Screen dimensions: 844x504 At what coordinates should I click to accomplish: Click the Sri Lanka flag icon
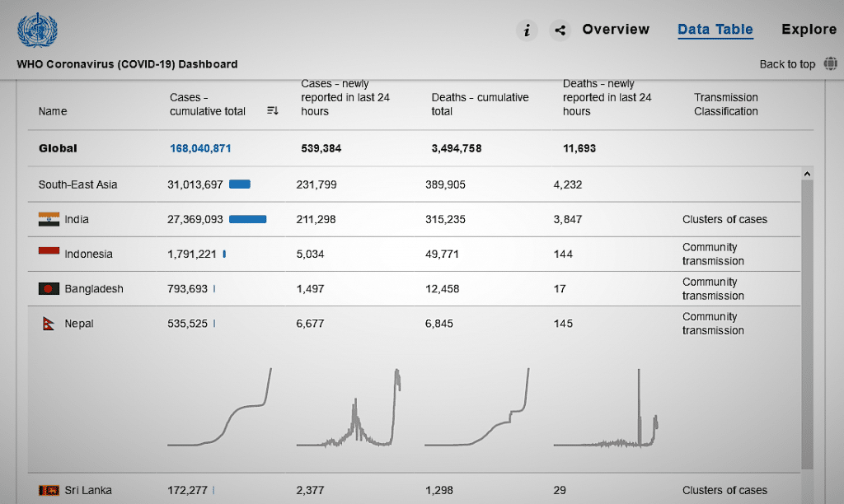[49, 490]
